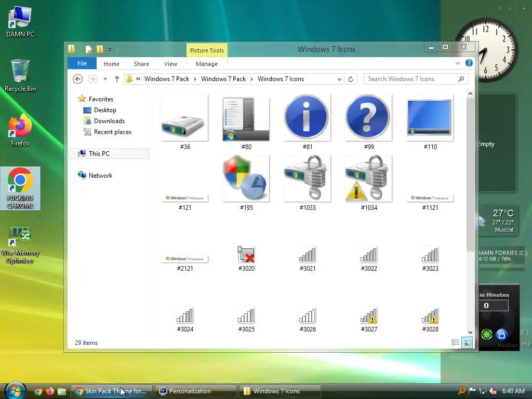
Task: Select the #110 desktop monitor icon
Action: (430, 118)
